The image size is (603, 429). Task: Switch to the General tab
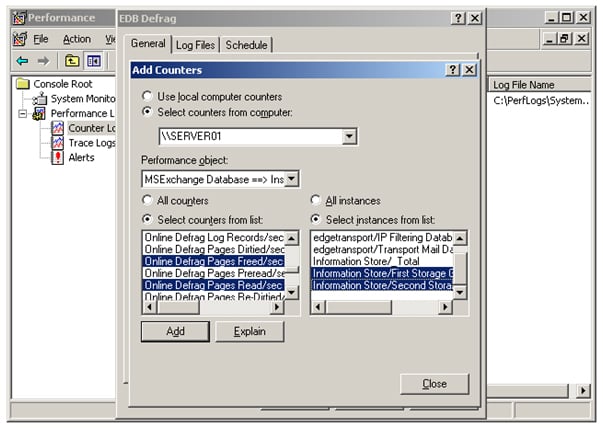point(148,43)
